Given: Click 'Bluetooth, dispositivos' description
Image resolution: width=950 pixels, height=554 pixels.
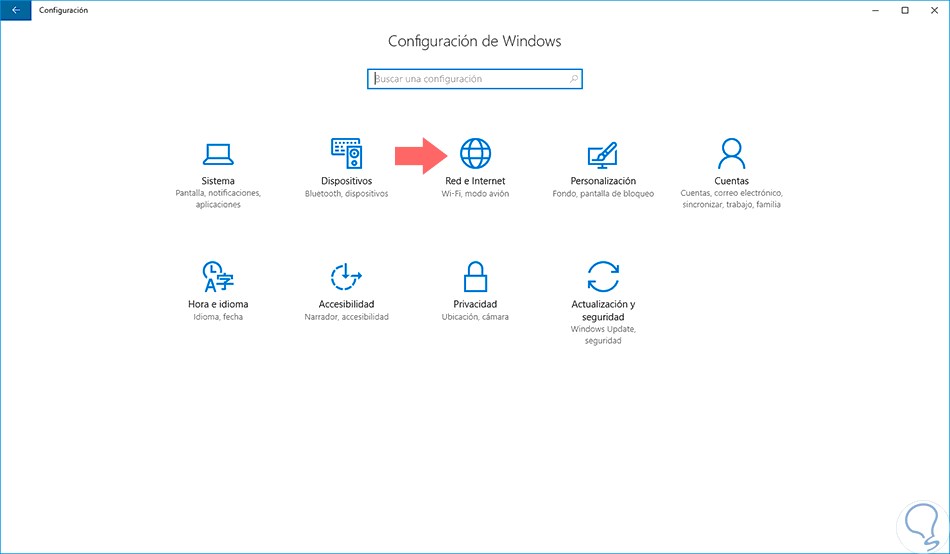Looking at the screenshot, I should pos(347,194).
